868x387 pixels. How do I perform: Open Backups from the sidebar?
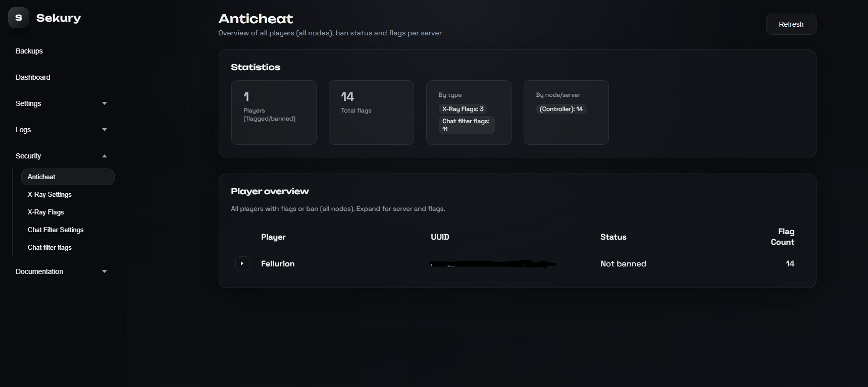[x=29, y=51]
